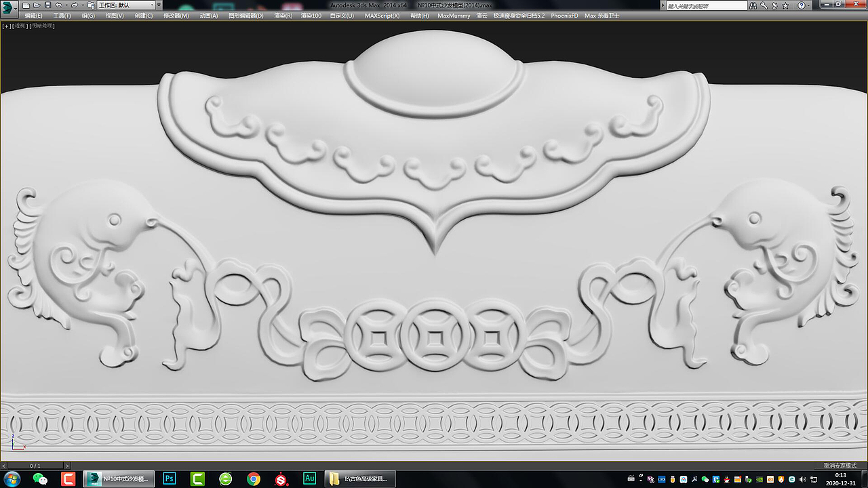Viewport: 868px width, 488px height.
Task: Expand the quick access toolbar customize arrow
Action: coord(159,5)
